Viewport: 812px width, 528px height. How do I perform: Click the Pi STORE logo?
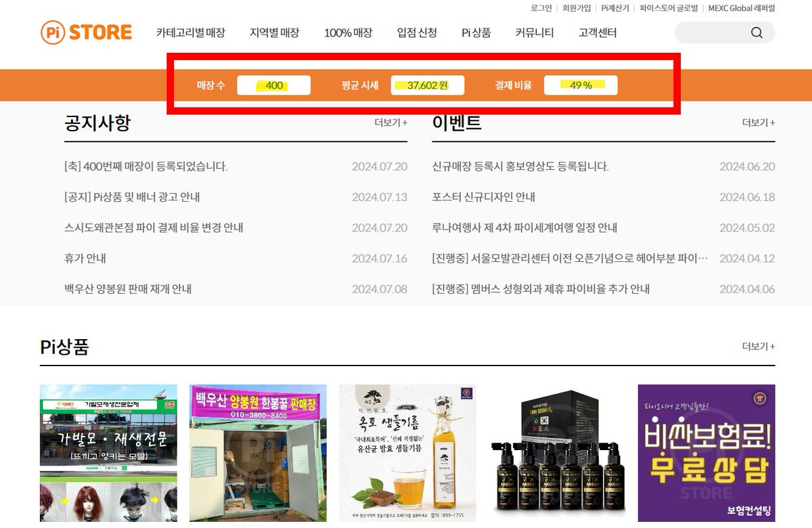(86, 32)
